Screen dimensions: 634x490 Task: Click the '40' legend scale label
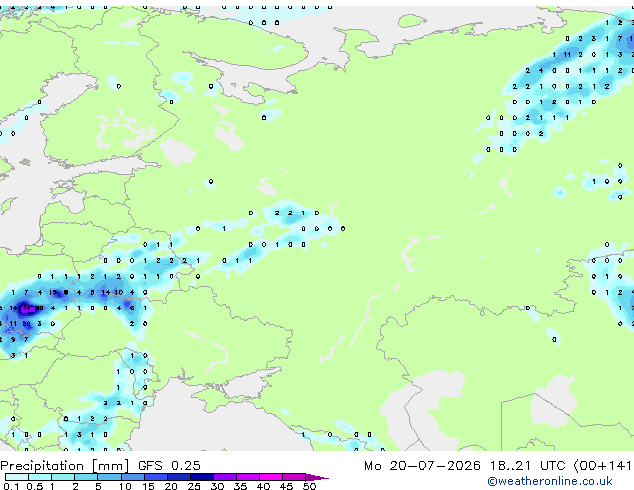pyautogui.click(x=263, y=486)
